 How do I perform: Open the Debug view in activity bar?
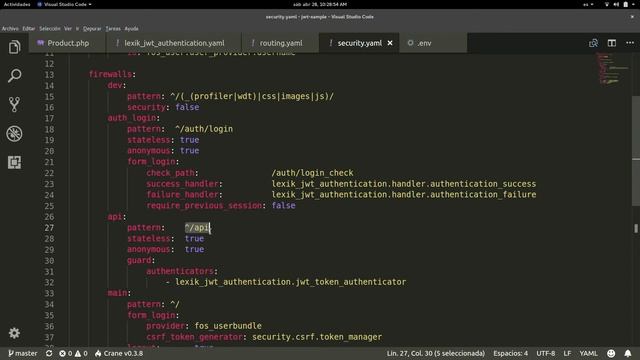tap(14, 133)
